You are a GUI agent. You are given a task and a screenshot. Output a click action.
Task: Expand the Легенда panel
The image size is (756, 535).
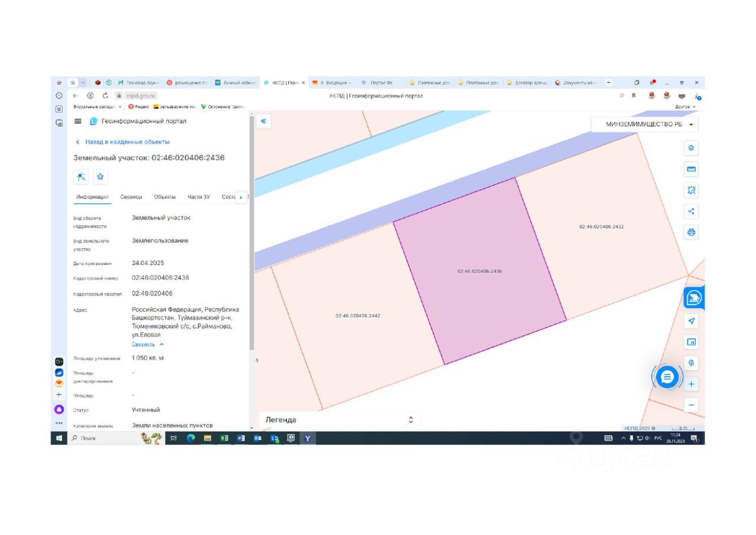[340, 420]
